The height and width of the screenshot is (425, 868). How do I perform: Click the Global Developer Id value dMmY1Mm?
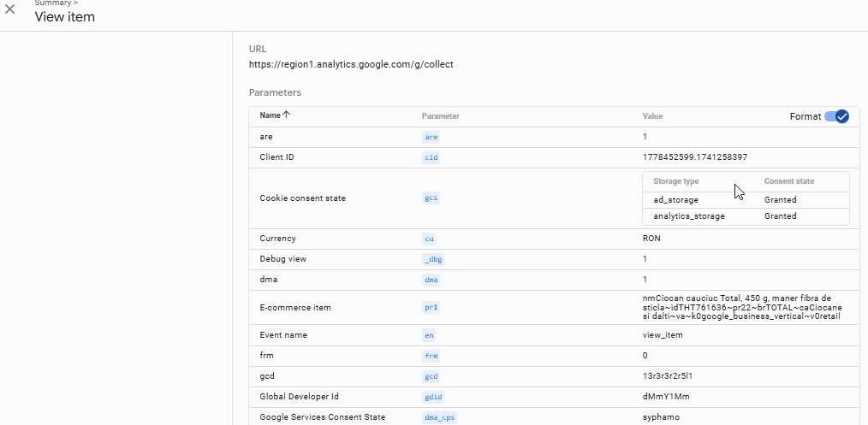click(x=666, y=397)
